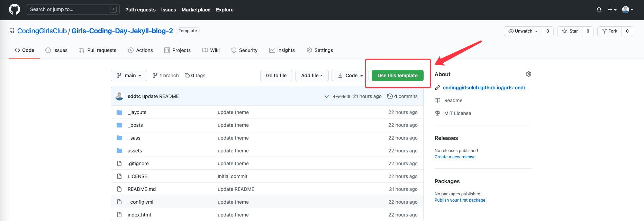View the 4 commits history
This screenshot has height=221, width=644.
coord(402,96)
